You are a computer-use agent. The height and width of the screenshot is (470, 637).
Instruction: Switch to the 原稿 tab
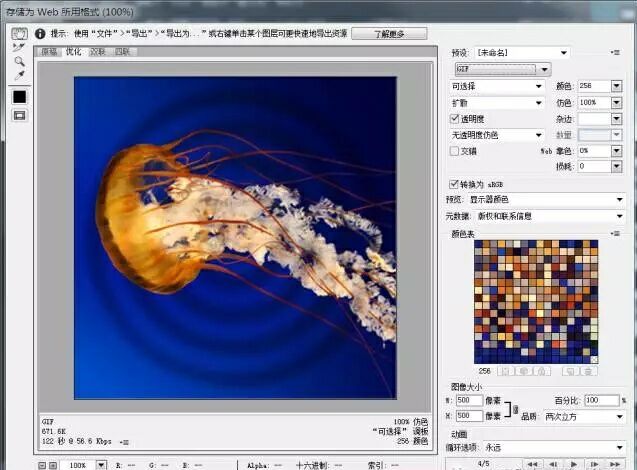tap(49, 51)
